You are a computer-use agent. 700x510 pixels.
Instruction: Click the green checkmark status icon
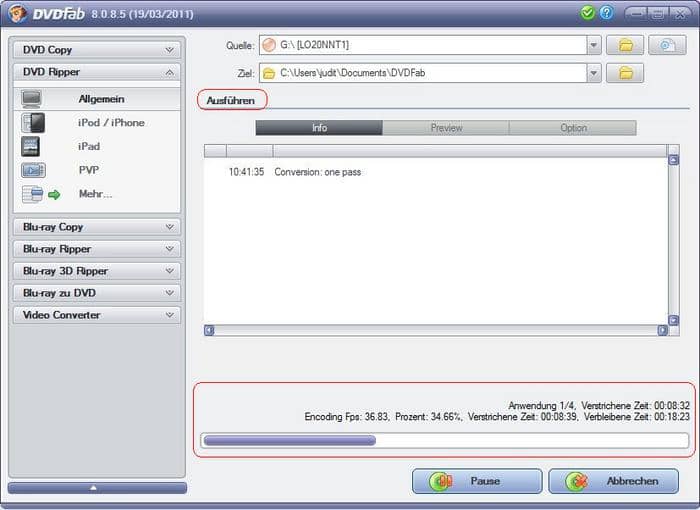click(588, 13)
